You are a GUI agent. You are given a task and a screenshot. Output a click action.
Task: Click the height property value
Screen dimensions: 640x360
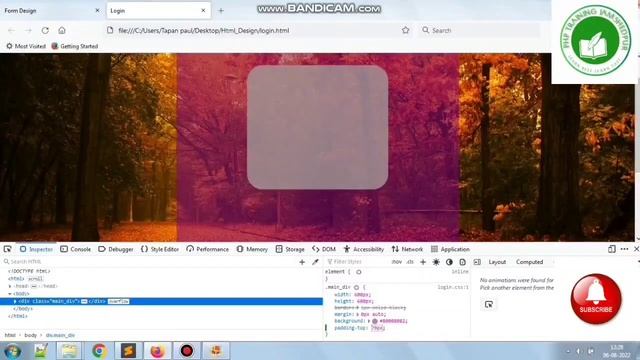coord(364,301)
